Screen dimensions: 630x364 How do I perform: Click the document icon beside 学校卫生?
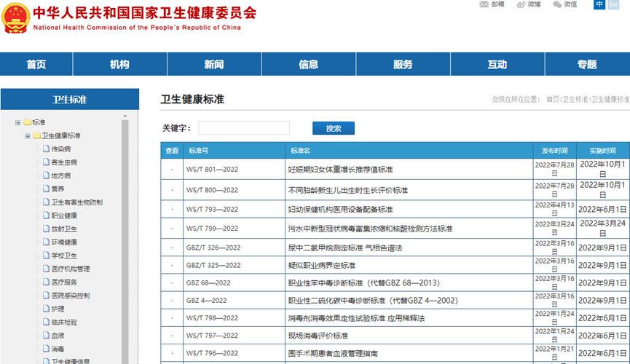pos(46,255)
